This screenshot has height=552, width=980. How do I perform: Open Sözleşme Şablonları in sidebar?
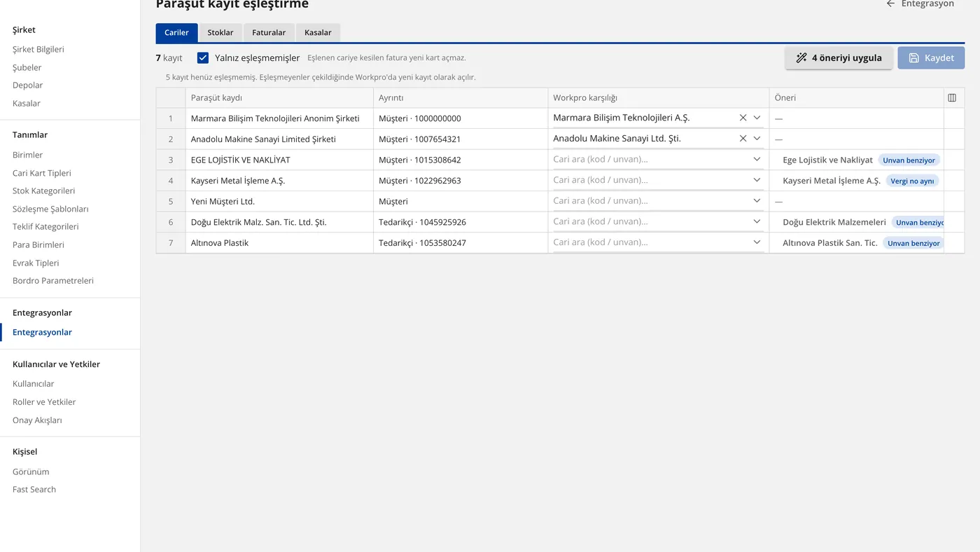(x=50, y=209)
